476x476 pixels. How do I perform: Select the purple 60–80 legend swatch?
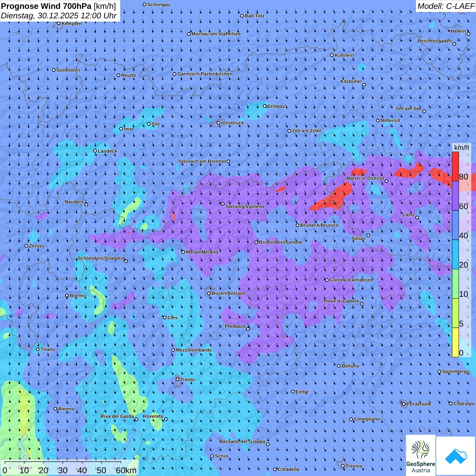tap(455, 196)
